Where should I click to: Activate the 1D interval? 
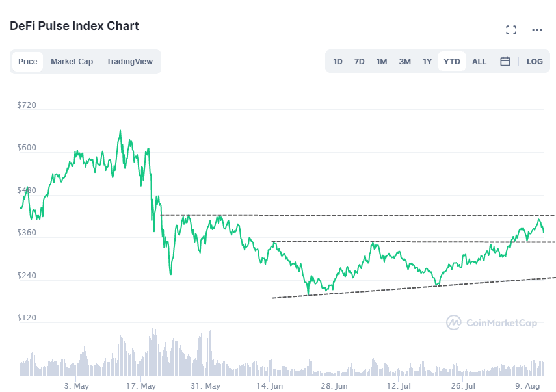tap(338, 61)
